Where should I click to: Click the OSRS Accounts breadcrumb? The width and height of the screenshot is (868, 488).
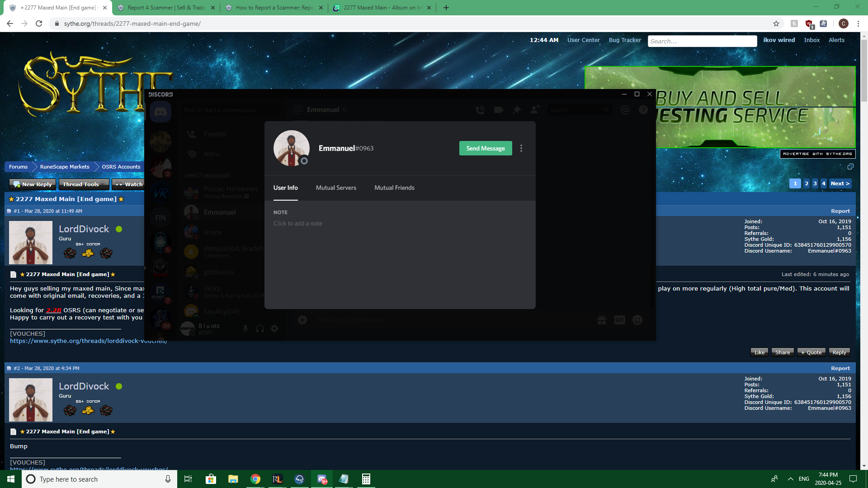pyautogui.click(x=121, y=167)
